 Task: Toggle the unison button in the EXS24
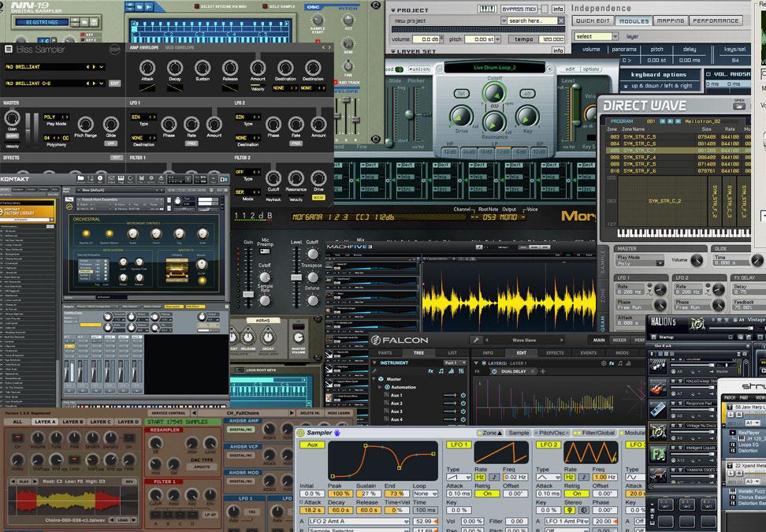click(x=419, y=69)
